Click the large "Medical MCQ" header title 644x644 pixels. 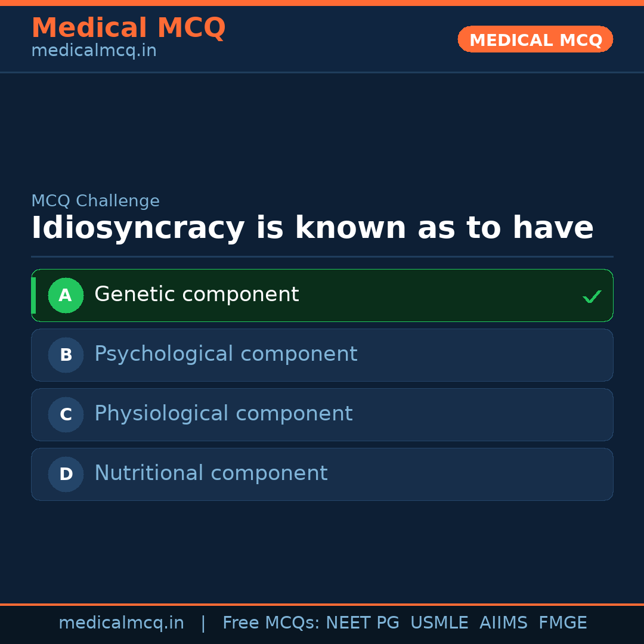coord(128,28)
